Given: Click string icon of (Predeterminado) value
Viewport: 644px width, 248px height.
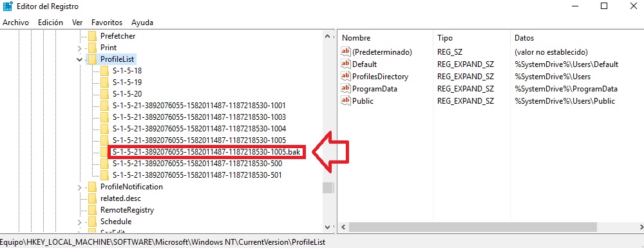Looking at the screenshot, I should (346, 52).
